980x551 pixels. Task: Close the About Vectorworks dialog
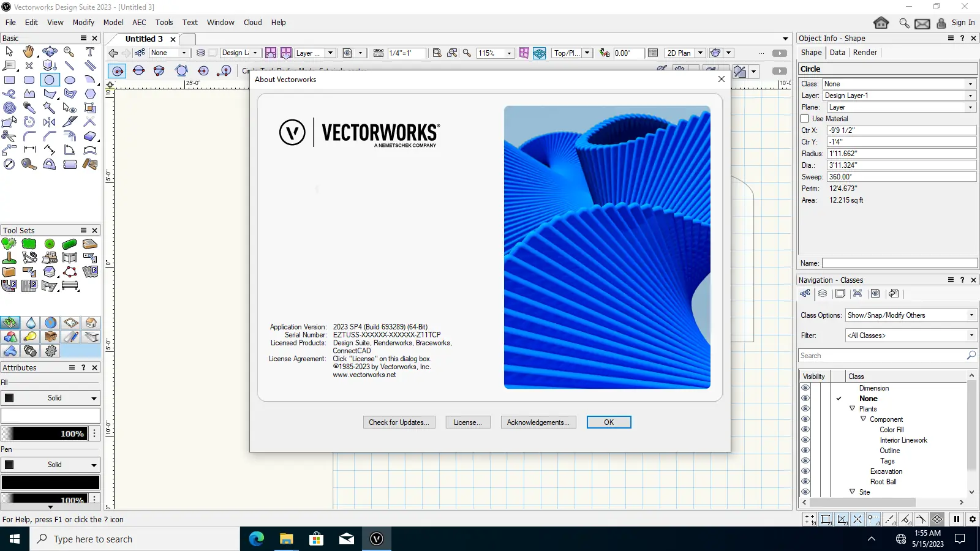coord(722,79)
